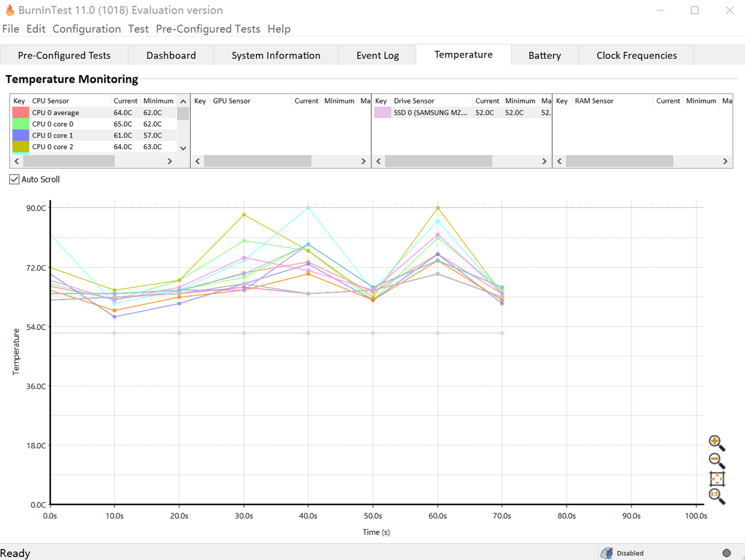Click the graph zoom in magnifier
The width and height of the screenshot is (745, 560).
pyautogui.click(x=716, y=443)
